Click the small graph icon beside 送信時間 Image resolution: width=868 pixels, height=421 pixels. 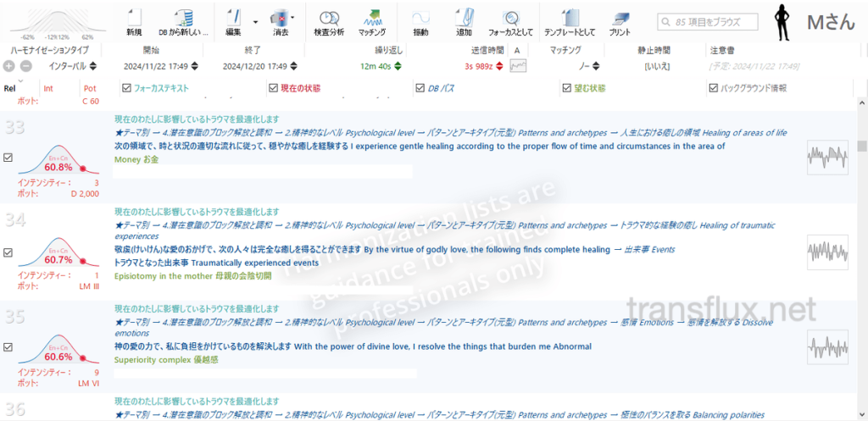[518, 66]
